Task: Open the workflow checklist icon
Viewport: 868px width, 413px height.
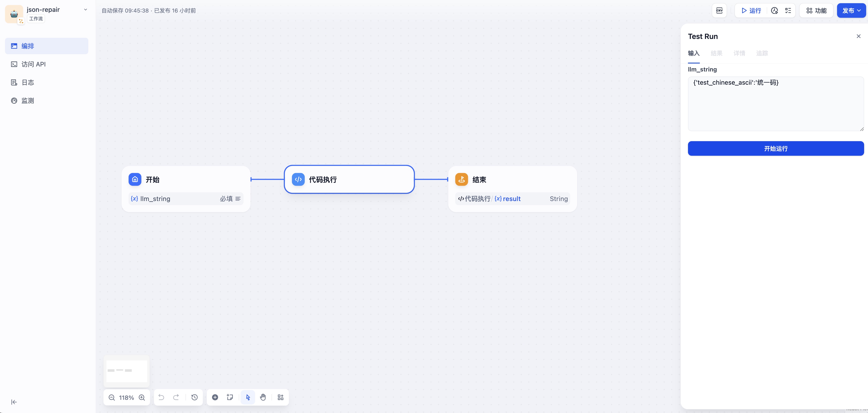Action: coord(788,10)
